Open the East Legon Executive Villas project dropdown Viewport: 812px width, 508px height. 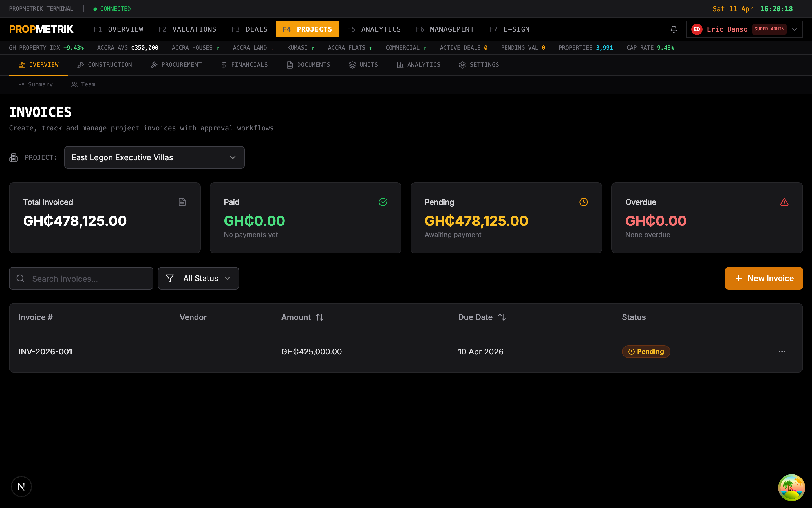pos(154,157)
